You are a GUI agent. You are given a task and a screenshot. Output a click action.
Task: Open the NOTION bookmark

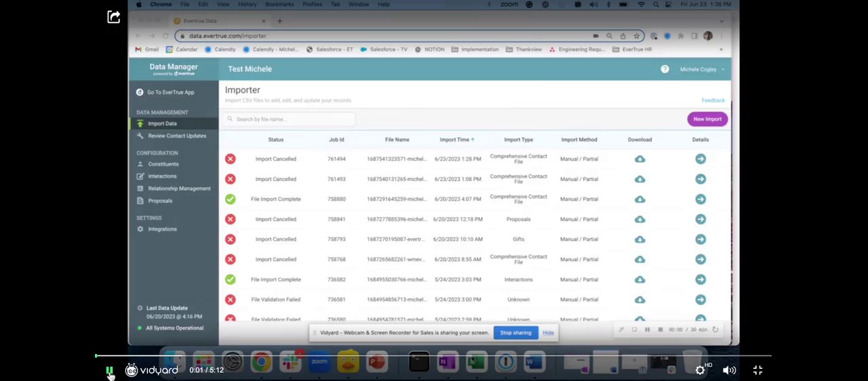click(x=430, y=49)
